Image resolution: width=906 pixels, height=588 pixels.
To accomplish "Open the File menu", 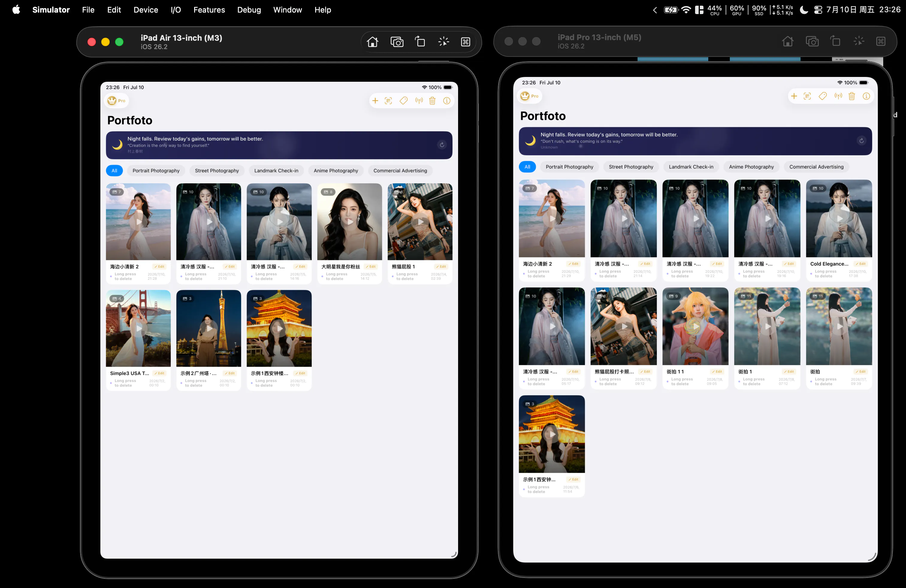I will tap(88, 10).
